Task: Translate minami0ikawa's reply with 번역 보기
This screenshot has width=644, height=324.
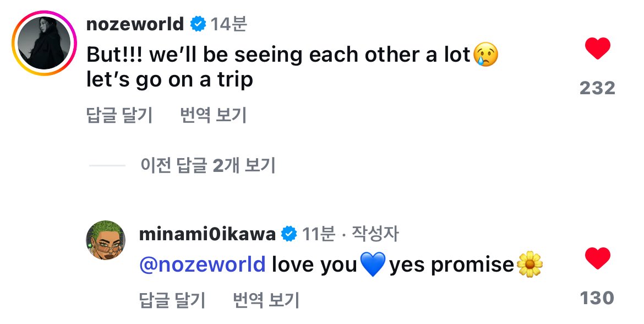Action: 266,300
